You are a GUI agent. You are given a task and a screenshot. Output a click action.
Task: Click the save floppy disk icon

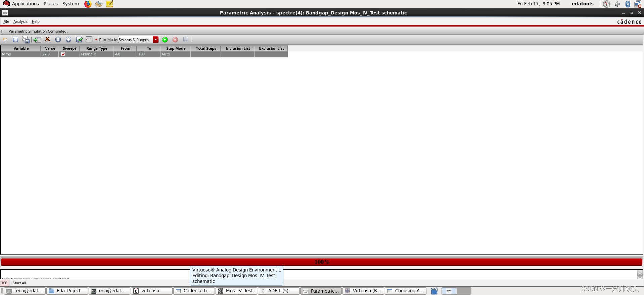click(15, 40)
